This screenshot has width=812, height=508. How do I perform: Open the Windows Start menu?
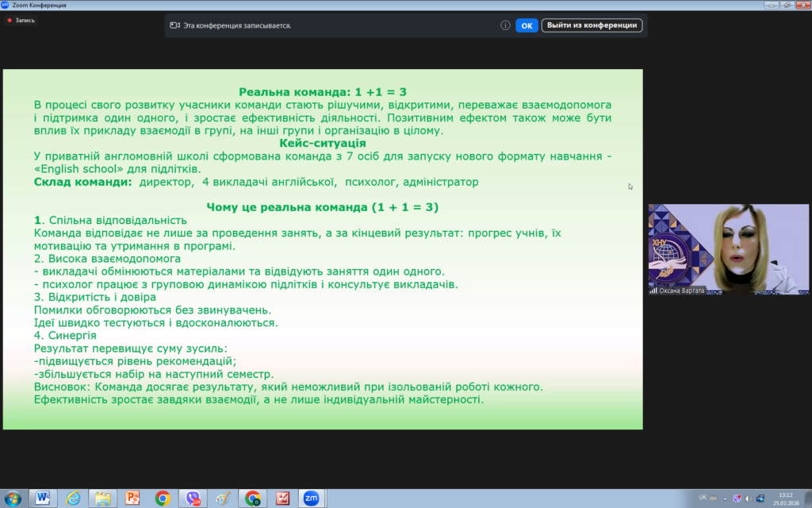[x=13, y=498]
